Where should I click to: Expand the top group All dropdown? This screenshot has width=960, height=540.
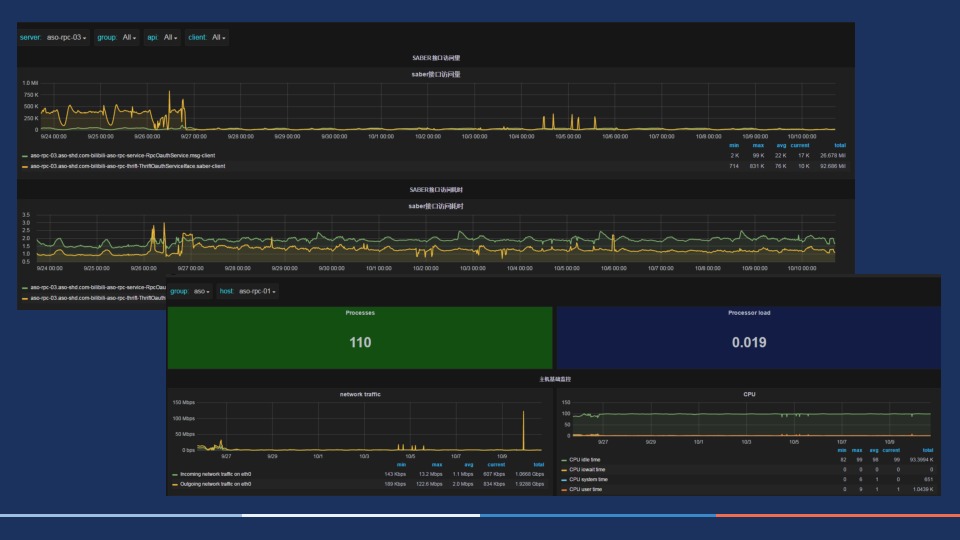click(x=129, y=37)
